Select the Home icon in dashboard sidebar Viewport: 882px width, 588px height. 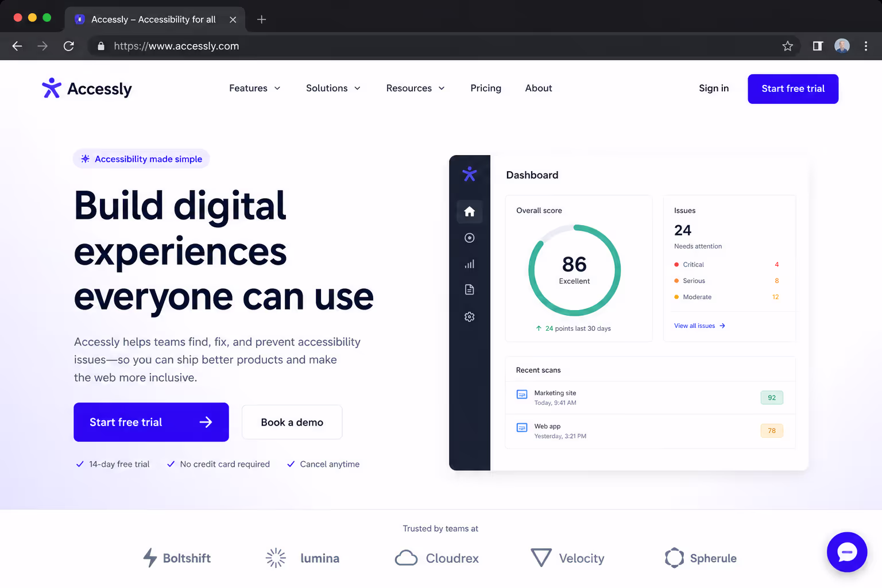[x=469, y=211]
